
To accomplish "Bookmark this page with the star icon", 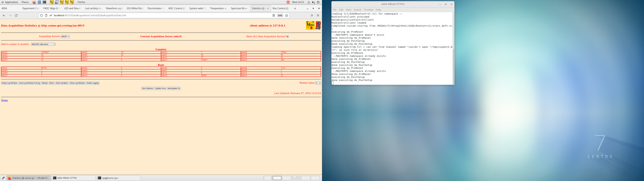I will [x=286, y=15].
